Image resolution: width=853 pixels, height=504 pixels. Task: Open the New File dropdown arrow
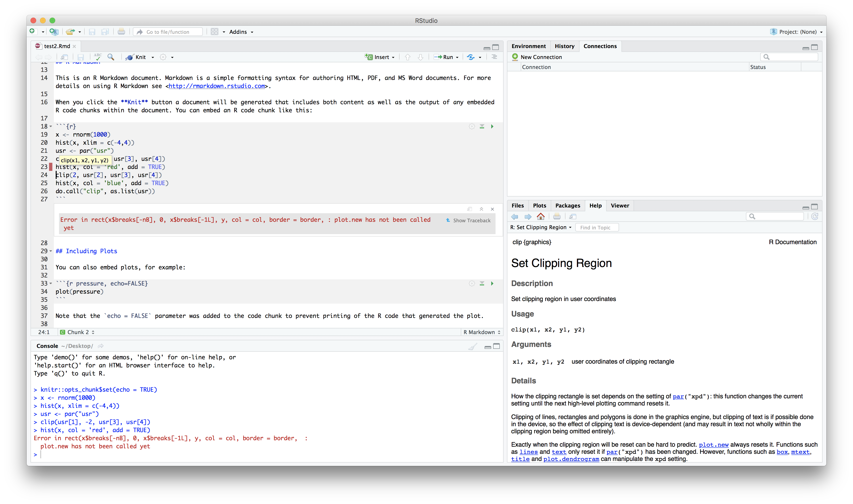(43, 32)
